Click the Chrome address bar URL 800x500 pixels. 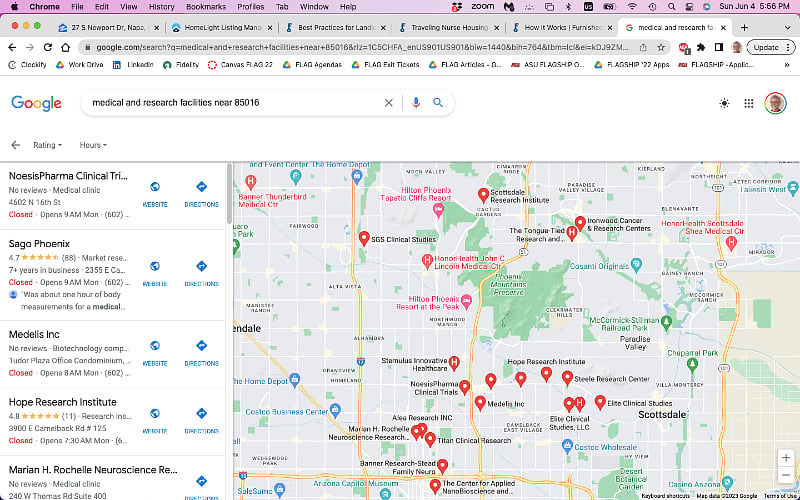pos(362,47)
